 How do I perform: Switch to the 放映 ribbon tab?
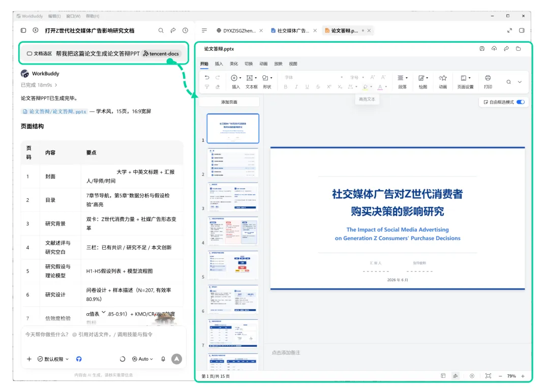point(279,64)
